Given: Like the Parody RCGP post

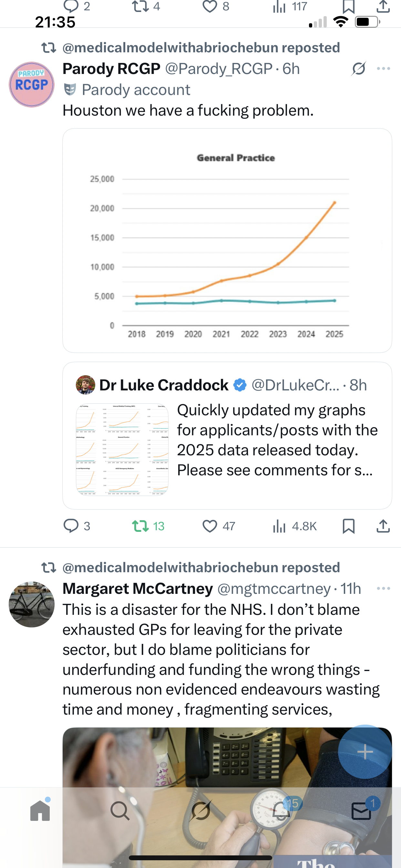Looking at the screenshot, I should tap(210, 526).
